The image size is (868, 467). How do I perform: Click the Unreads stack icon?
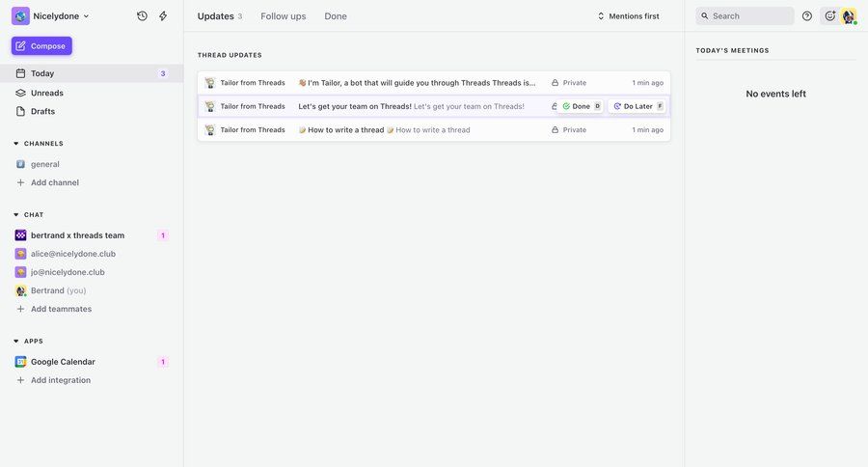point(20,93)
